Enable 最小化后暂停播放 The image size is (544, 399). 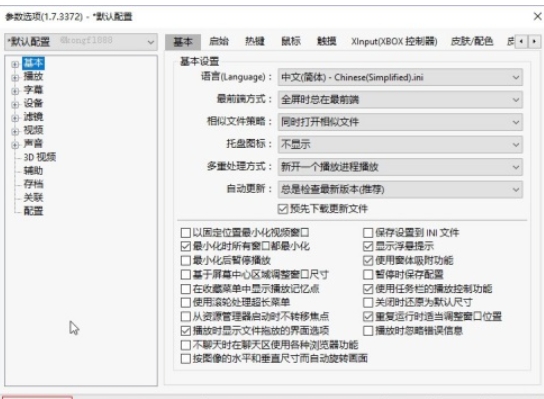coord(186,261)
